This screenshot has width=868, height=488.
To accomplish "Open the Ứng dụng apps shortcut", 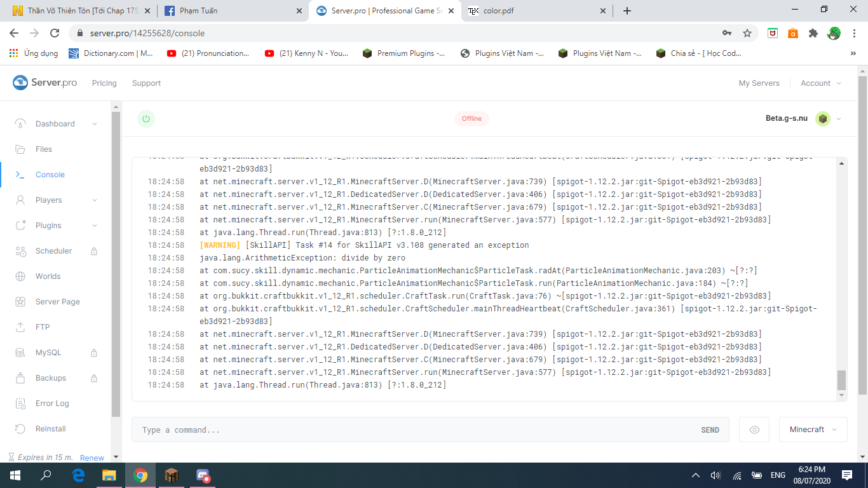I will (34, 53).
